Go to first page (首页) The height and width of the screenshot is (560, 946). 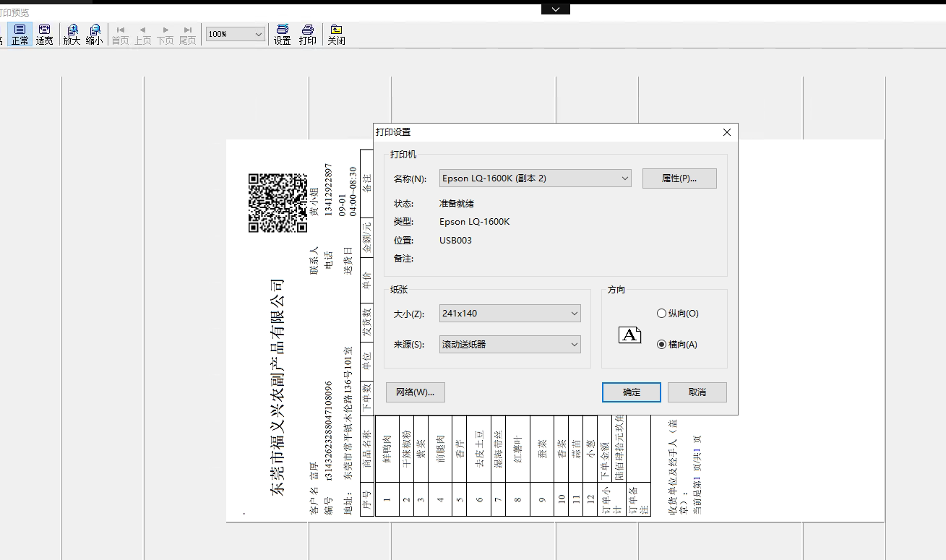tap(120, 34)
